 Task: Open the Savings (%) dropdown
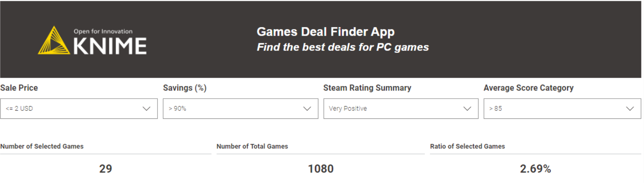coord(240,109)
